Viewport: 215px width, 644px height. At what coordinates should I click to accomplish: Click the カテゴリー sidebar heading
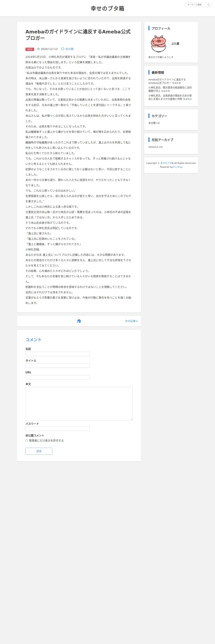click(x=159, y=116)
